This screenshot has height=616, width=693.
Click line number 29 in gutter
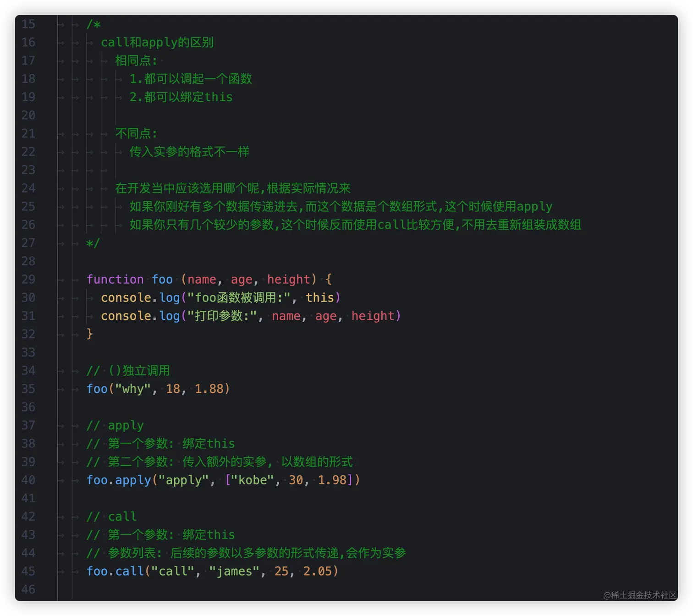28,279
